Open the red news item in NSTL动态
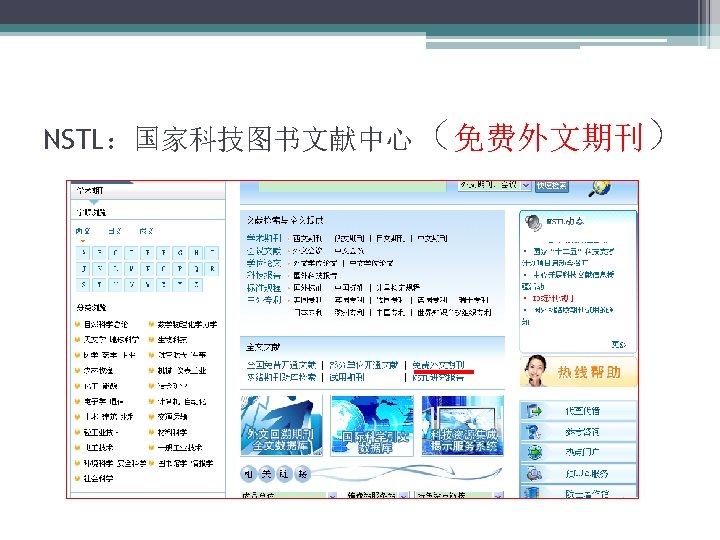The width and height of the screenshot is (720, 540). click(553, 298)
